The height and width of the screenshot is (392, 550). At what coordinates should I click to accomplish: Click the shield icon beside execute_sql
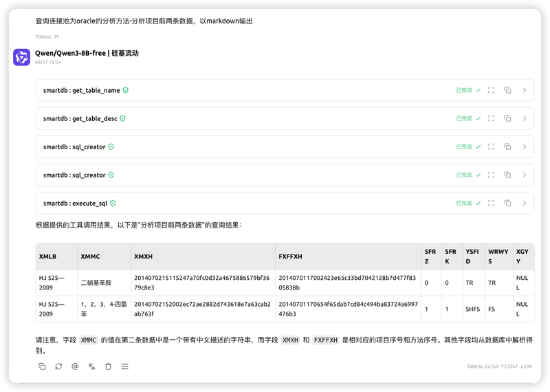point(113,203)
